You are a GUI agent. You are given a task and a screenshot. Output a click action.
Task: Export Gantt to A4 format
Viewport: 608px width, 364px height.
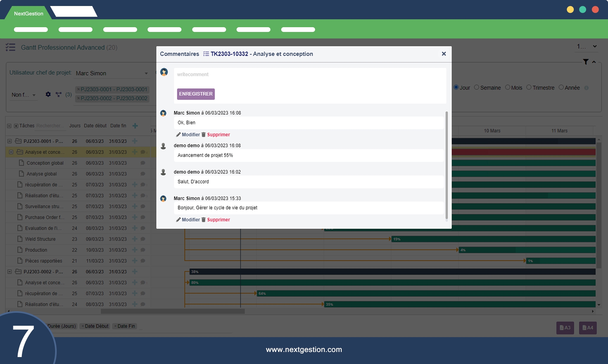[x=588, y=328]
